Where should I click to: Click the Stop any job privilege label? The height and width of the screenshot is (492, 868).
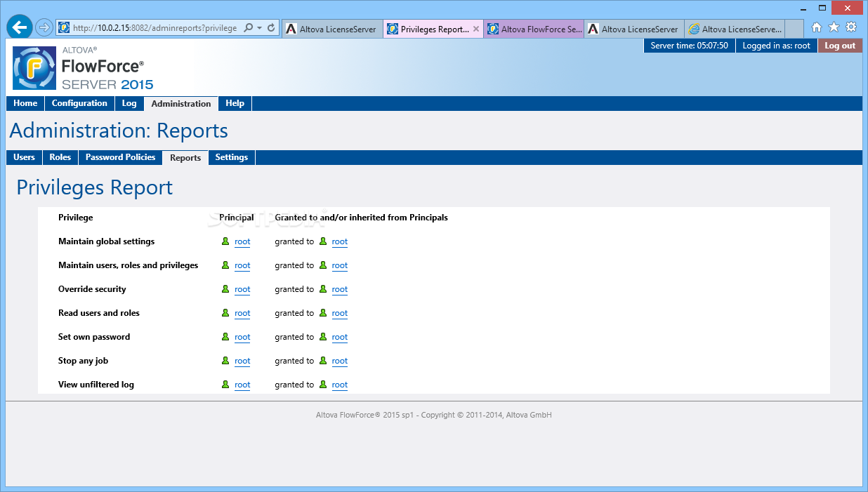point(83,361)
